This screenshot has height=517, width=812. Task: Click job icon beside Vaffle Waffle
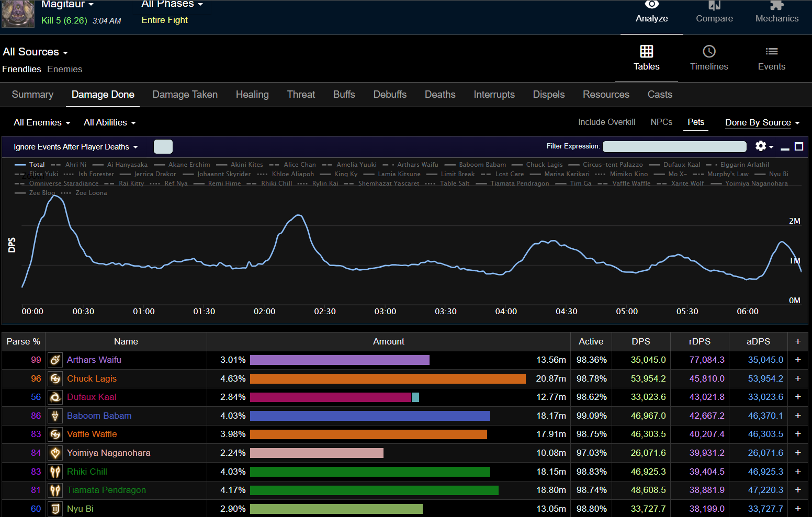click(x=55, y=434)
